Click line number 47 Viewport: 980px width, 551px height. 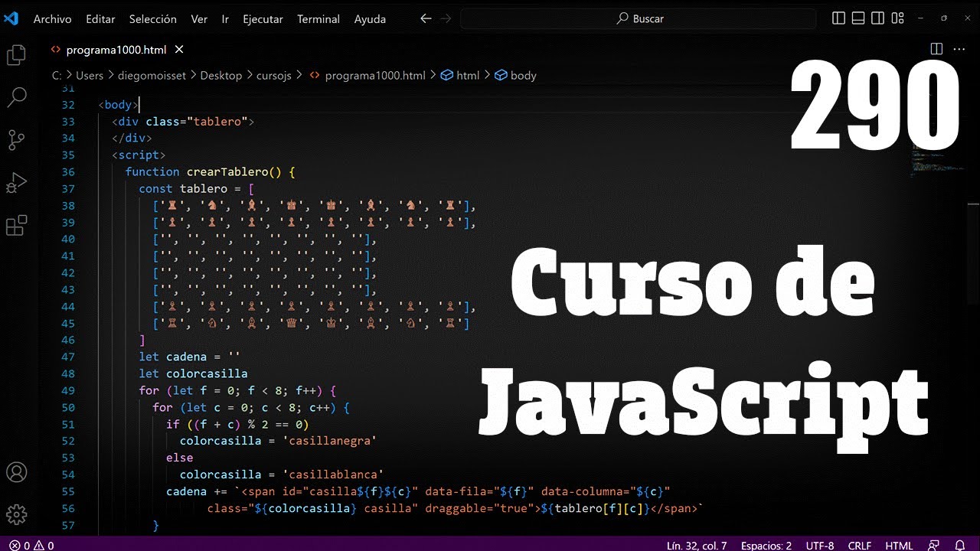(68, 357)
